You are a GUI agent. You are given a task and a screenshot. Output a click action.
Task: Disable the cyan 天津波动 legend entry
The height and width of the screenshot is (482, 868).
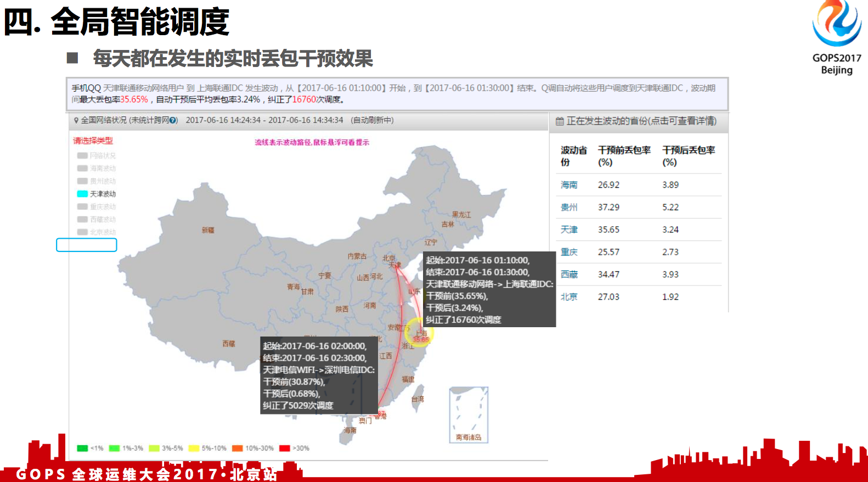pos(97,194)
